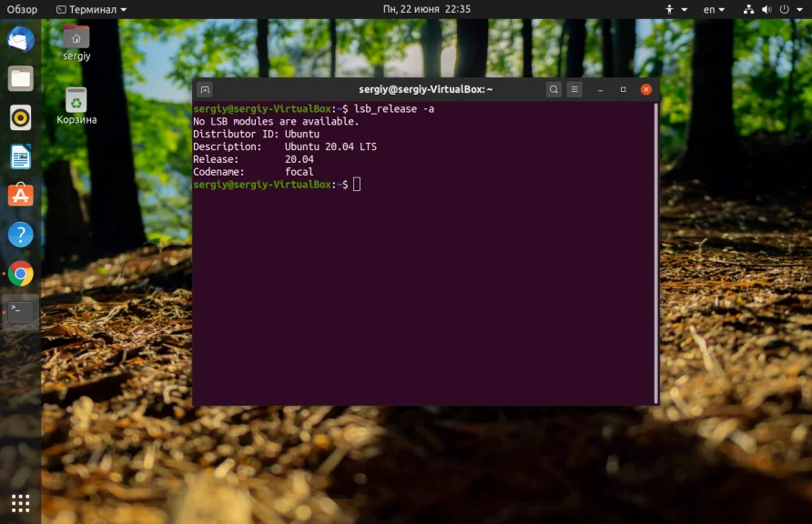Click the terminal prompt cursor

tap(357, 184)
